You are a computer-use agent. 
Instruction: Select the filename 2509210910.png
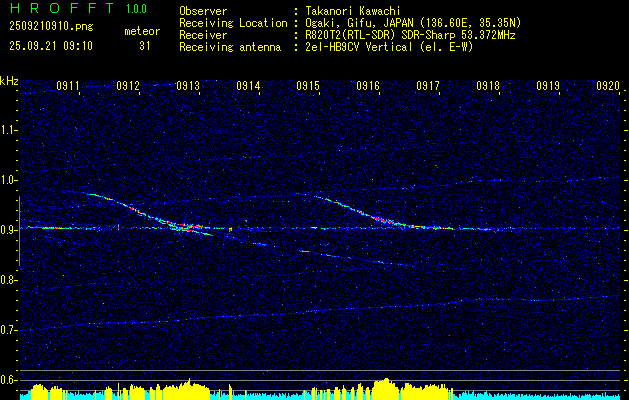51,27
